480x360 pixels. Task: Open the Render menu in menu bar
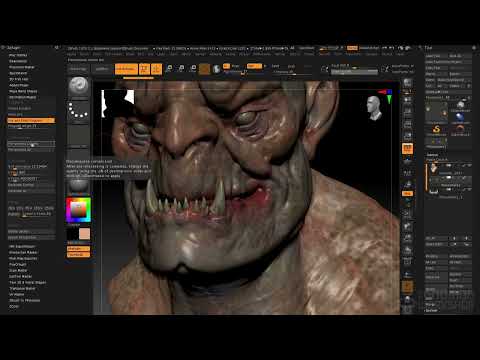[280, 54]
